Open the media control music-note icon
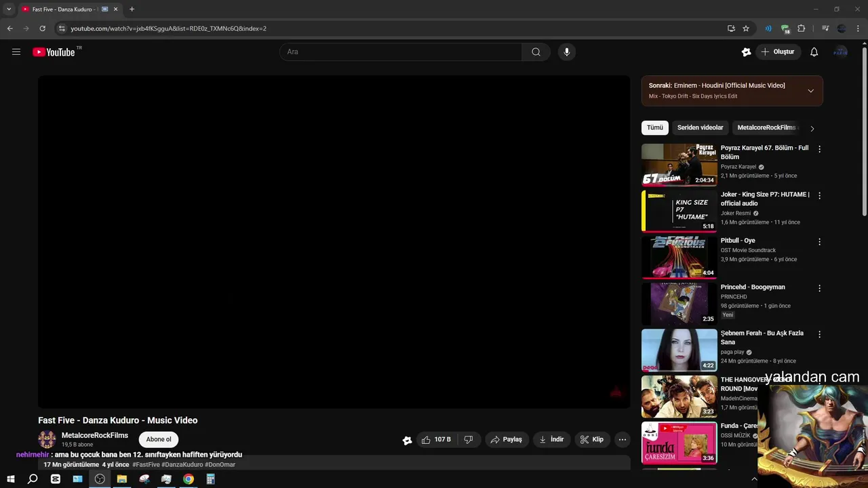Image resolution: width=868 pixels, height=488 pixels. [825, 28]
